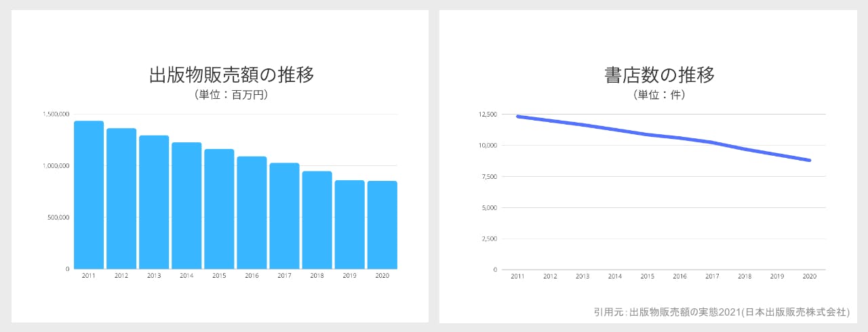Click the line's end point at 2020
Image resolution: width=868 pixels, height=332 pixels.
click(809, 161)
